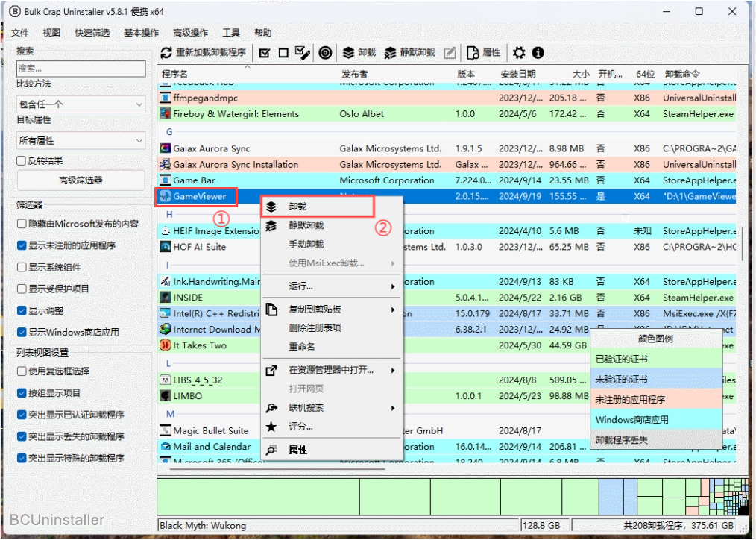Click the ffmpegandmpc program icon
Image resolution: width=756 pixels, height=540 pixels.
(x=166, y=98)
